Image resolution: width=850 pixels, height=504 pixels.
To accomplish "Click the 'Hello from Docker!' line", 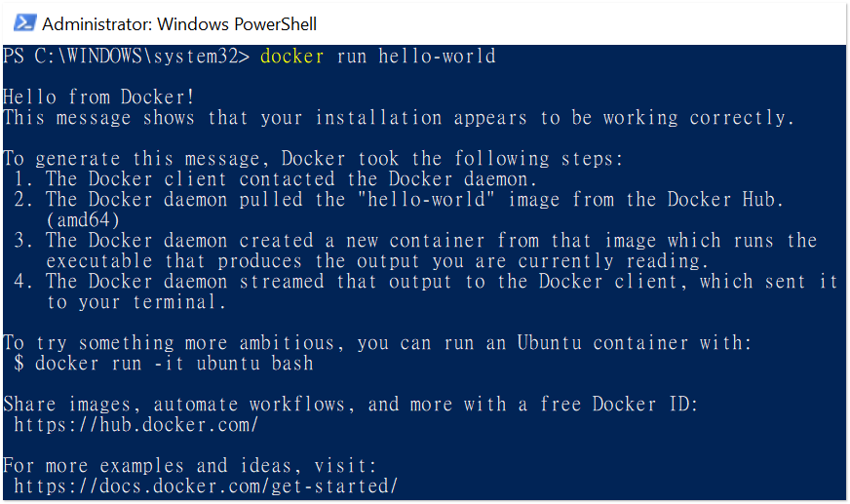I will click(98, 97).
